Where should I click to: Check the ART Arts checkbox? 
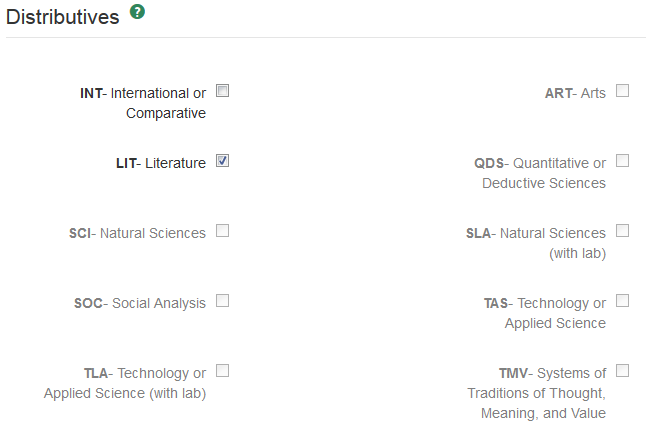pyautogui.click(x=623, y=91)
